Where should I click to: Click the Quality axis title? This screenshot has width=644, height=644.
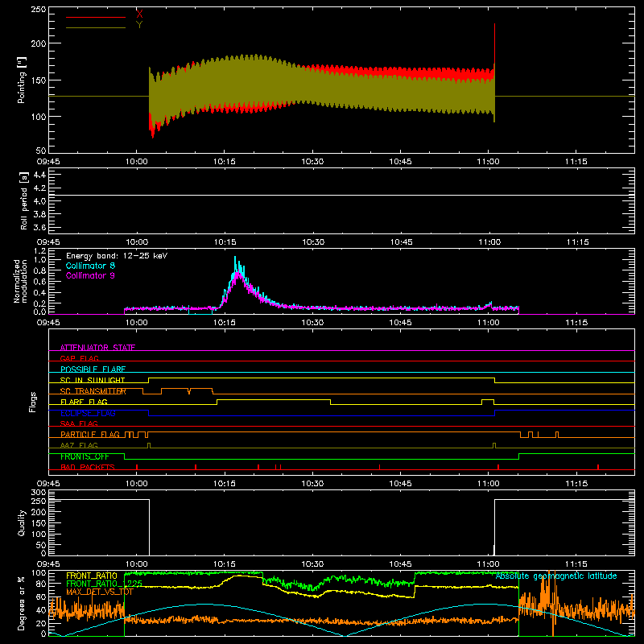tap(22, 522)
